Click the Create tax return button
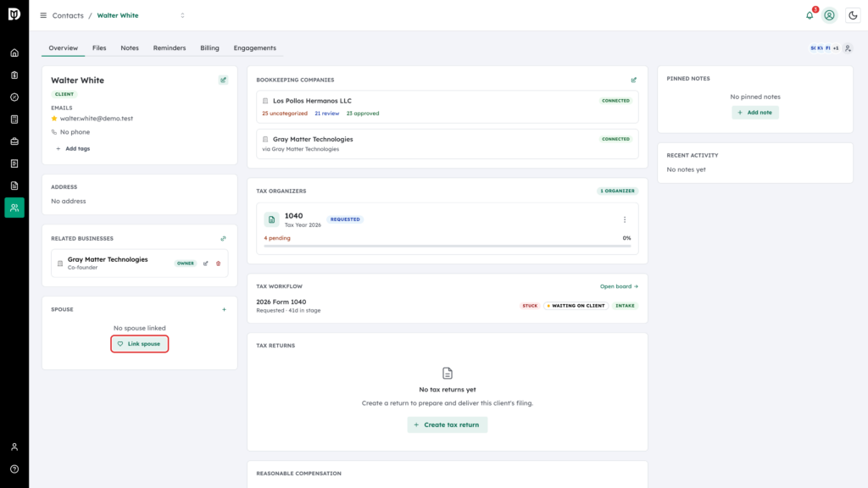This screenshot has height=488, width=868. coord(448,425)
